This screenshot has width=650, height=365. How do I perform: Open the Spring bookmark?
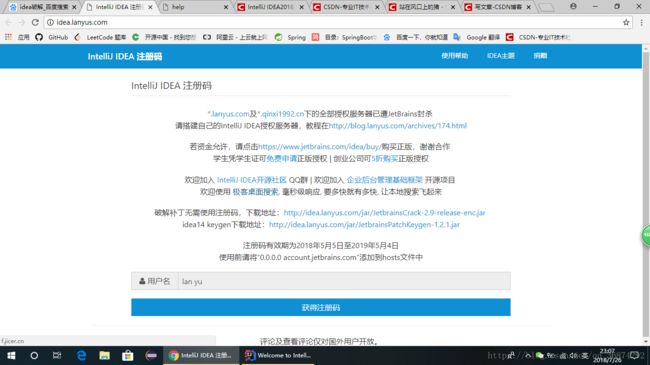point(291,37)
